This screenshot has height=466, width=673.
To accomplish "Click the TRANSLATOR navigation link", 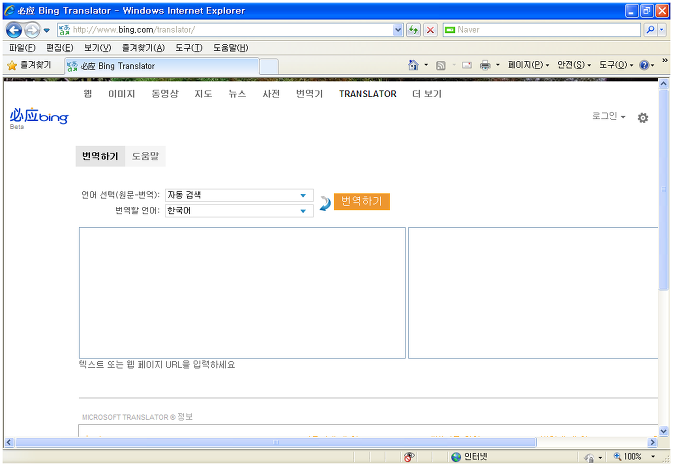I will pos(367,94).
